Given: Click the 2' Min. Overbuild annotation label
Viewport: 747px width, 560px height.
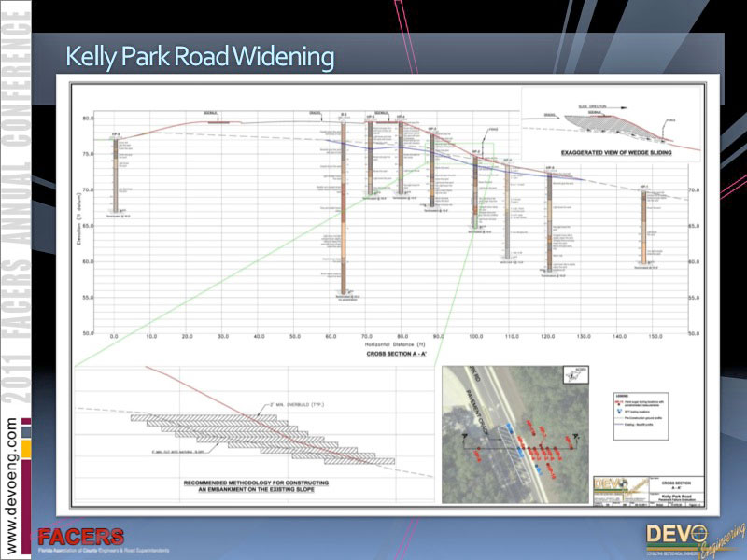Looking at the screenshot, I should pyautogui.click(x=294, y=403).
